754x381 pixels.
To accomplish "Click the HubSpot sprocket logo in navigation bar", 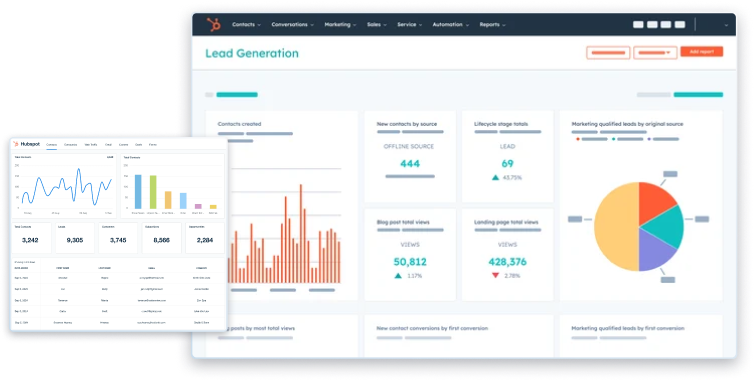I will tap(214, 24).
